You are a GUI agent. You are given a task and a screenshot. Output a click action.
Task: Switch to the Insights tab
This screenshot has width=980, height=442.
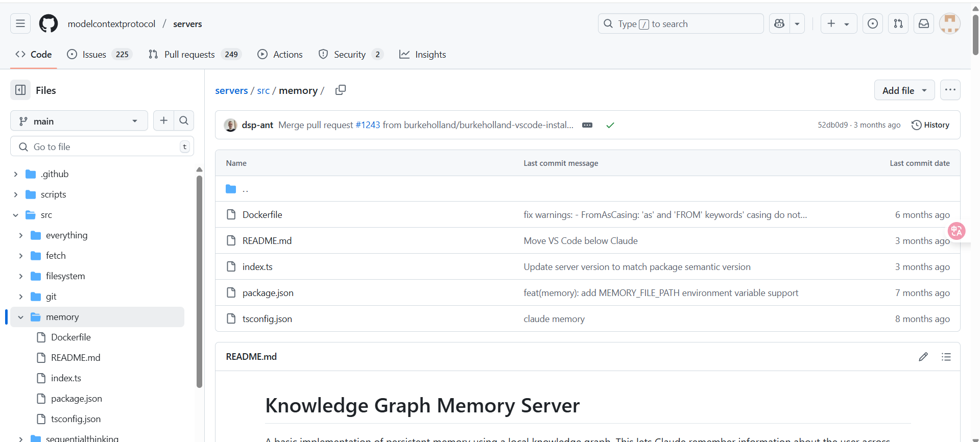(423, 54)
